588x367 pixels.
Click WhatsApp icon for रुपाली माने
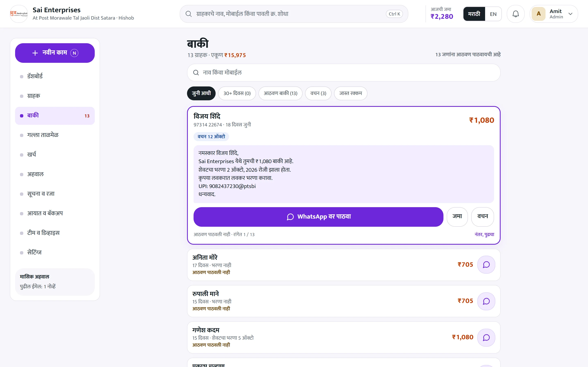486,301
